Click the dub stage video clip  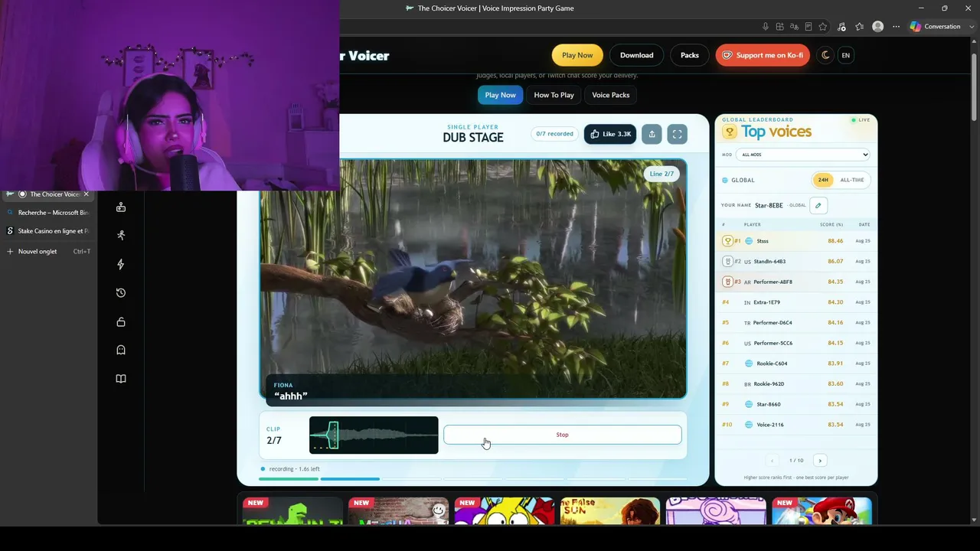(x=473, y=279)
